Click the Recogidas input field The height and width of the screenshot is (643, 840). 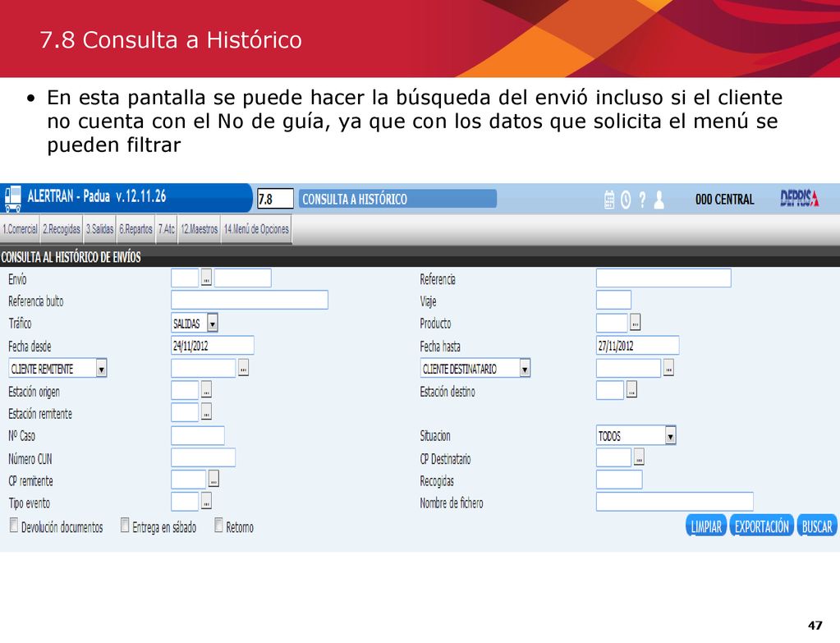click(619, 480)
